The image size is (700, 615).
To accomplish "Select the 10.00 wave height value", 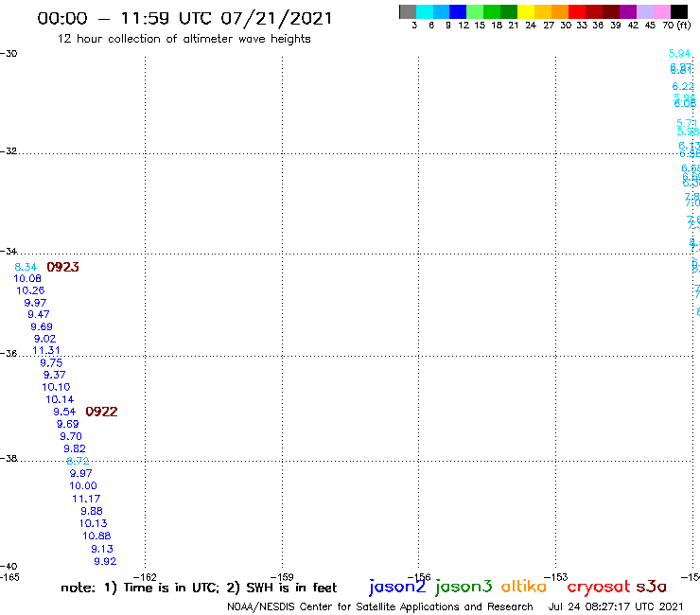I will click(83, 486).
